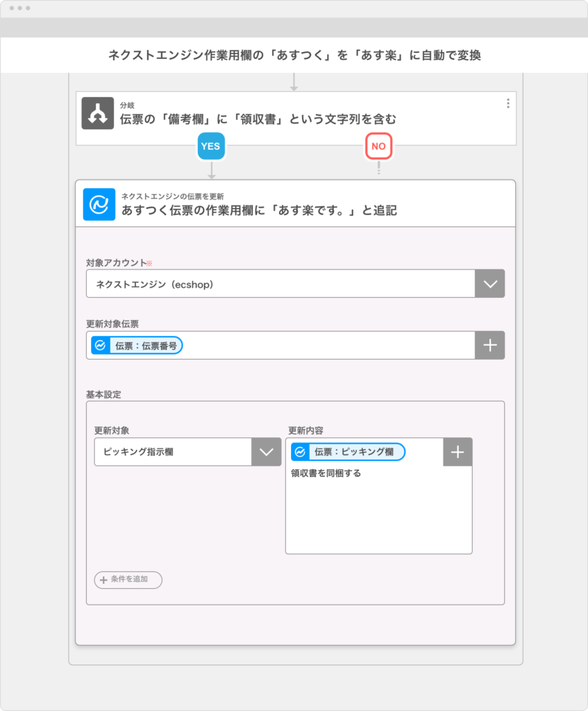588x711 pixels.
Task: Click plus button beside 更新対象伝票 field
Action: click(489, 345)
